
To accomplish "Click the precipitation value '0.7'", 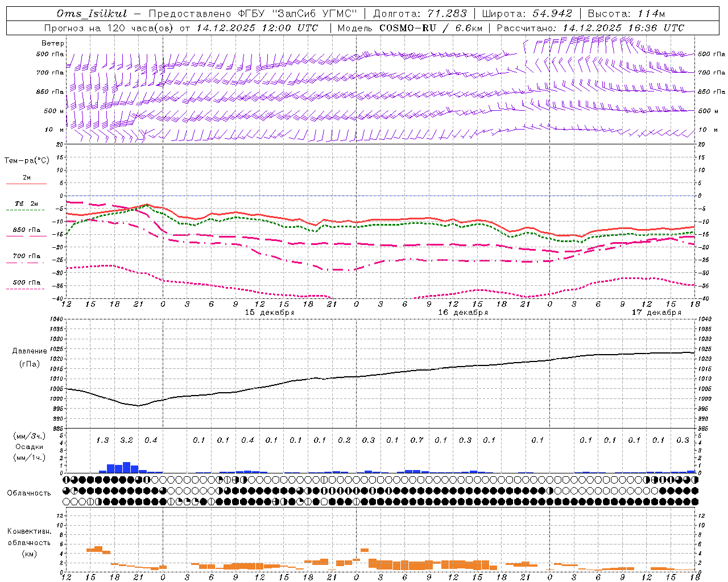I will point(417,440).
